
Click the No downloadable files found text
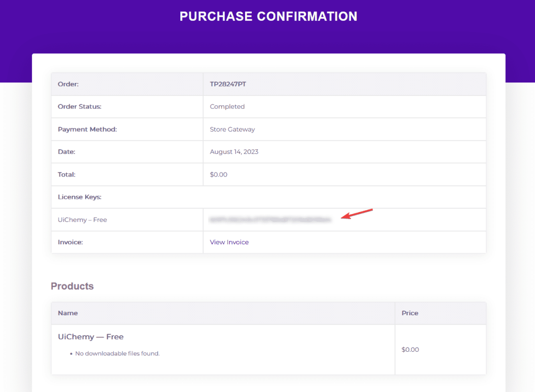[x=118, y=353]
